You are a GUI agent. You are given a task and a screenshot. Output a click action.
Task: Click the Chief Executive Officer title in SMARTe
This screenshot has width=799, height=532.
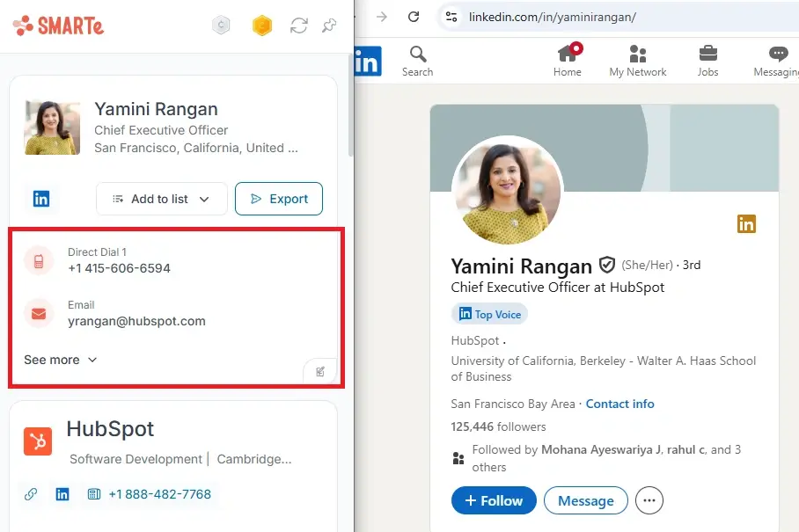[x=161, y=130]
